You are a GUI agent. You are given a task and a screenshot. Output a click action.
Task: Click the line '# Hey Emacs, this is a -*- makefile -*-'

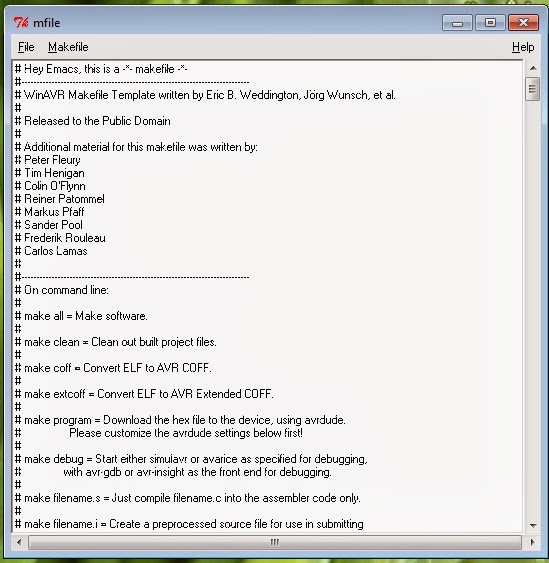101,69
